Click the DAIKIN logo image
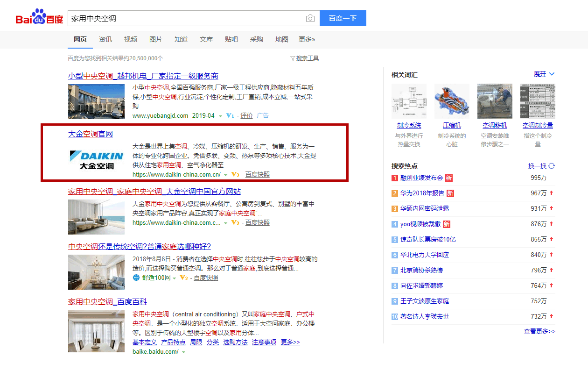 [x=97, y=160]
